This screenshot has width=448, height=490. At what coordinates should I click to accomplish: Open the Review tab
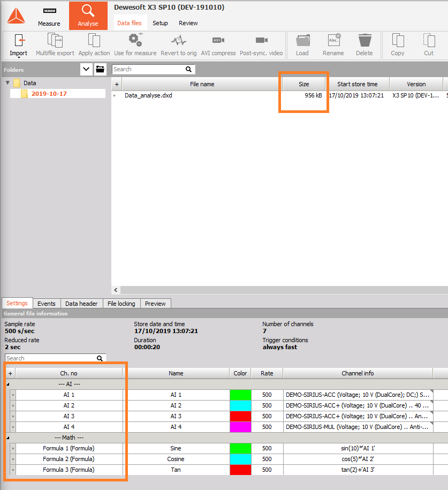point(188,23)
